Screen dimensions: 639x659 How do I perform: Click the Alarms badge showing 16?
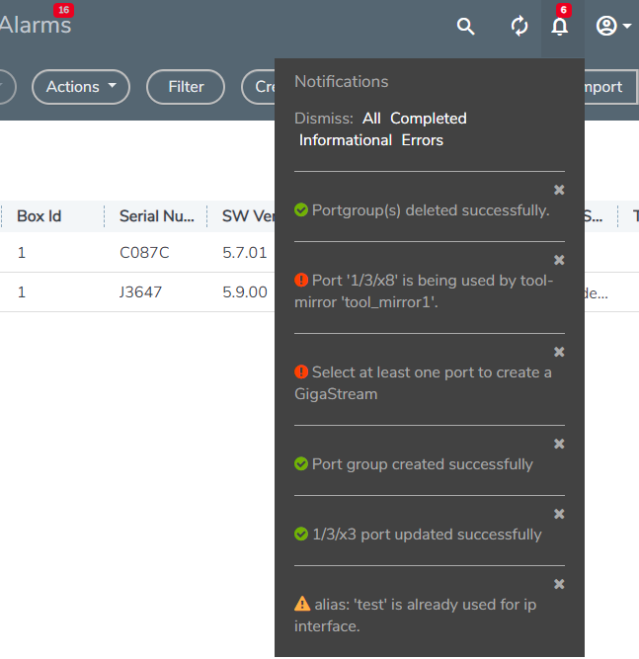tap(64, 10)
